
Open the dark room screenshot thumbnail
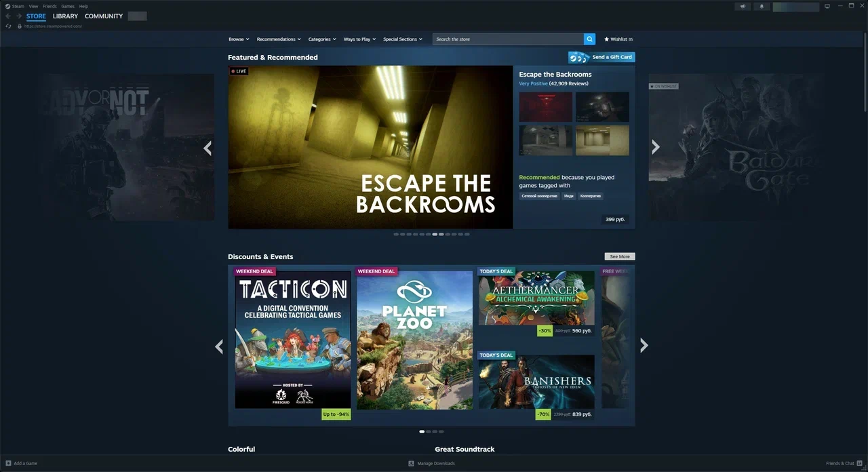click(x=602, y=107)
